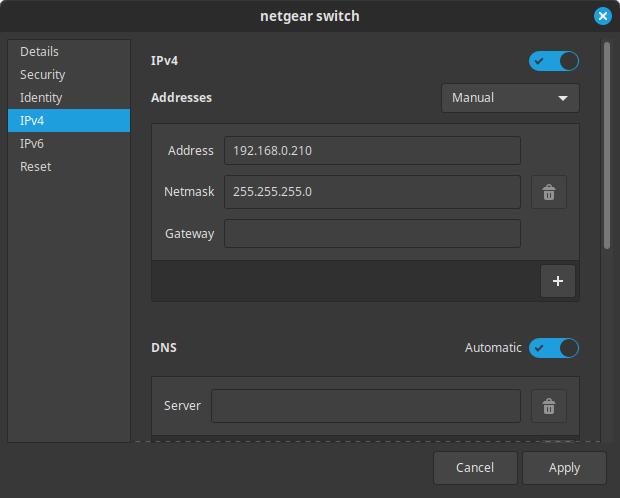The image size is (620, 498).
Task: Toggle the IPv4 switch off
Action: 554,61
